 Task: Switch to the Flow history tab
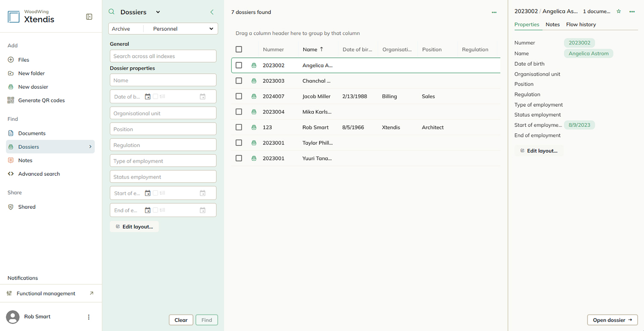coord(581,24)
